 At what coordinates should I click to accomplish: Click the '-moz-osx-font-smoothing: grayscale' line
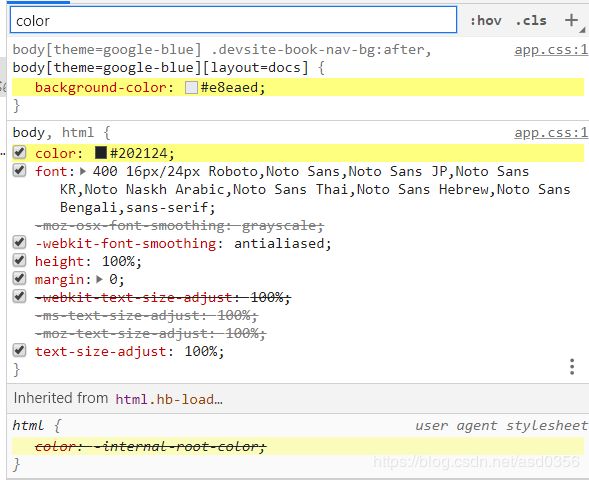click(x=179, y=226)
